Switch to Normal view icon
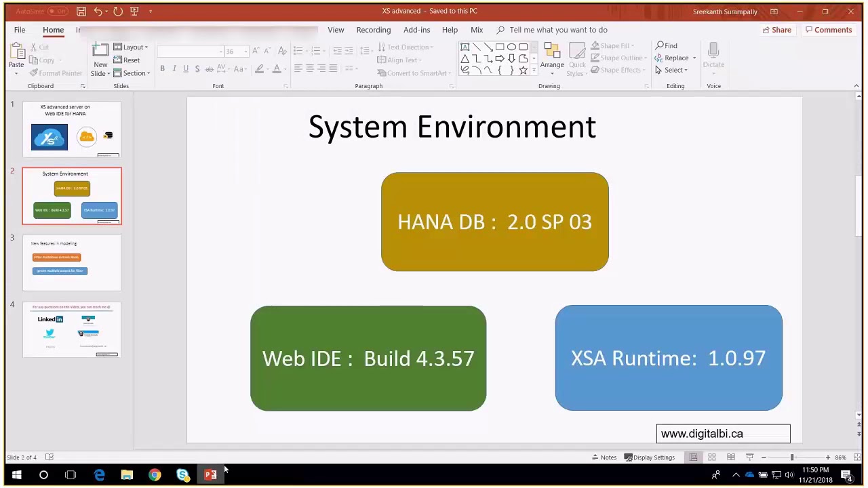 (693, 457)
